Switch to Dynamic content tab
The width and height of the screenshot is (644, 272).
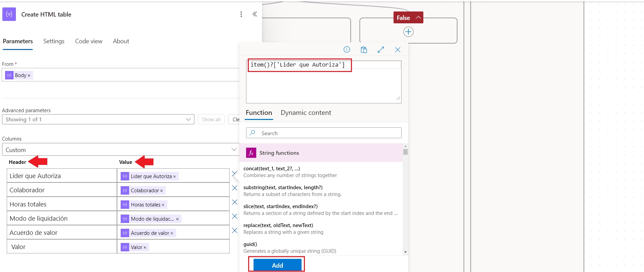pyautogui.click(x=306, y=113)
